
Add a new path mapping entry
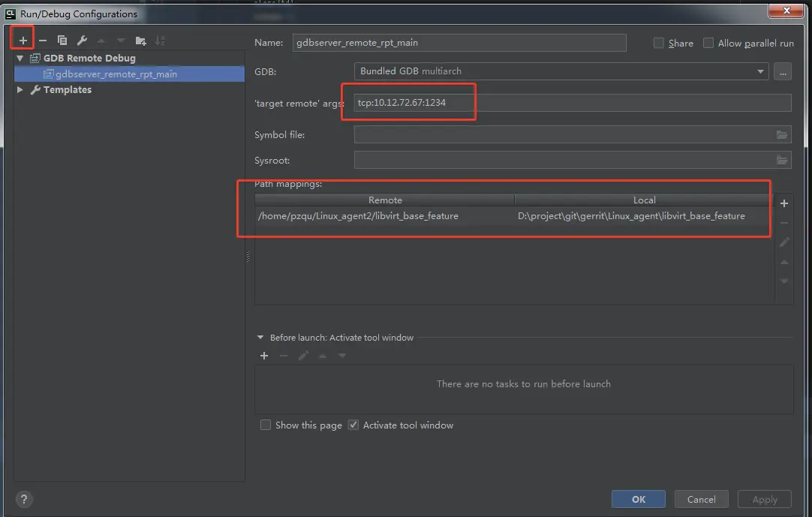(784, 203)
